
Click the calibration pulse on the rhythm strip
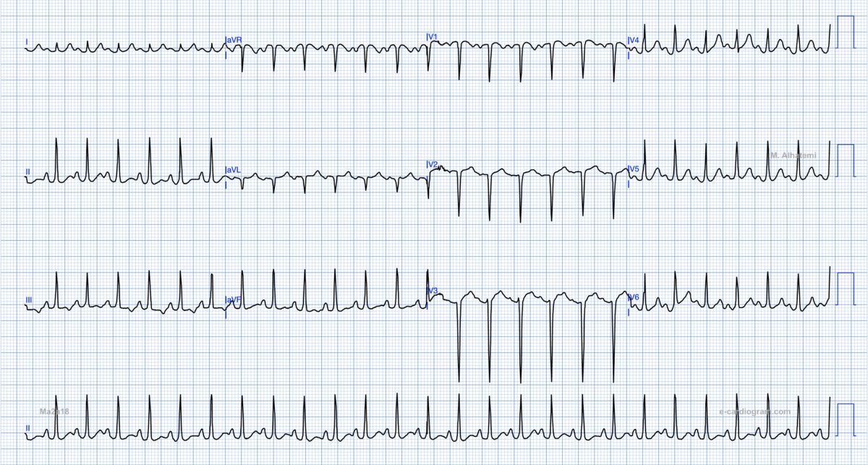pyautogui.click(x=845, y=419)
